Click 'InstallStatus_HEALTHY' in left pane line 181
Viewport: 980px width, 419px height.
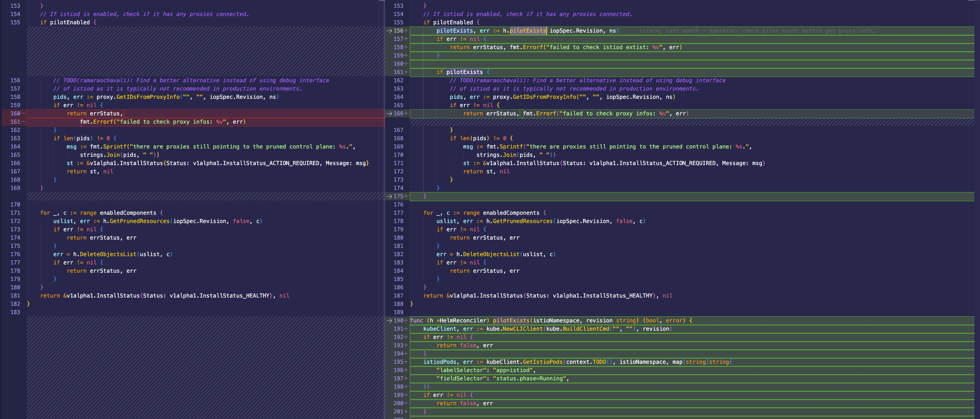[234, 296]
